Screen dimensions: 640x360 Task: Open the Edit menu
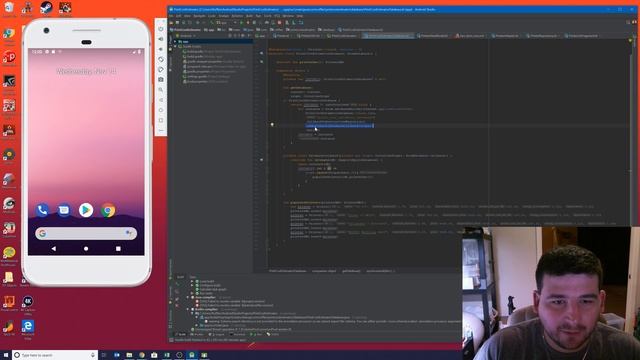pos(178,16)
